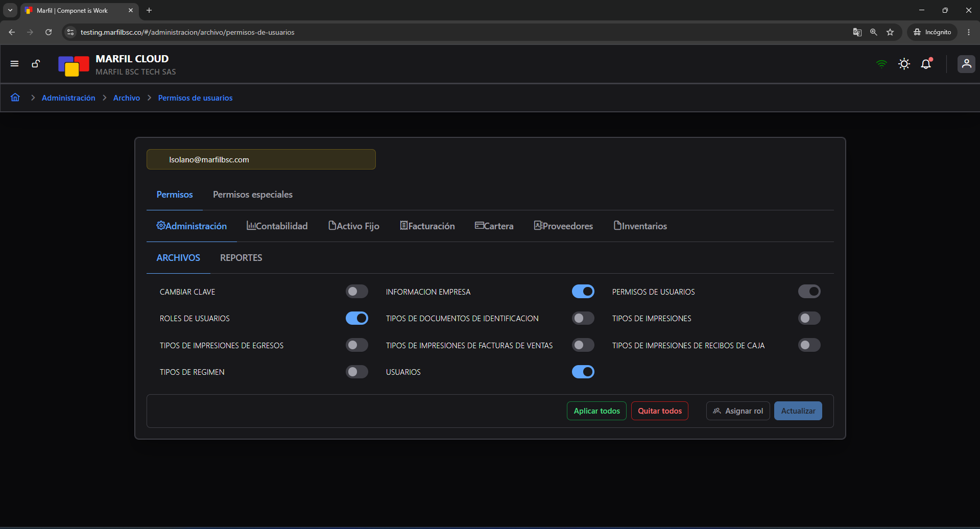The height and width of the screenshot is (529, 980).
Task: Switch to Permisos especiales tab
Action: click(253, 195)
